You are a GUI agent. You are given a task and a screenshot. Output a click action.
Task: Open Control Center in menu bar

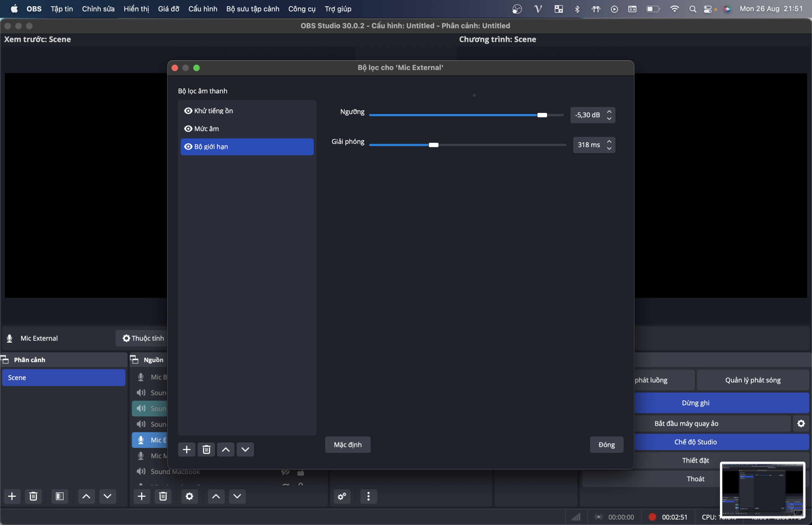point(708,9)
